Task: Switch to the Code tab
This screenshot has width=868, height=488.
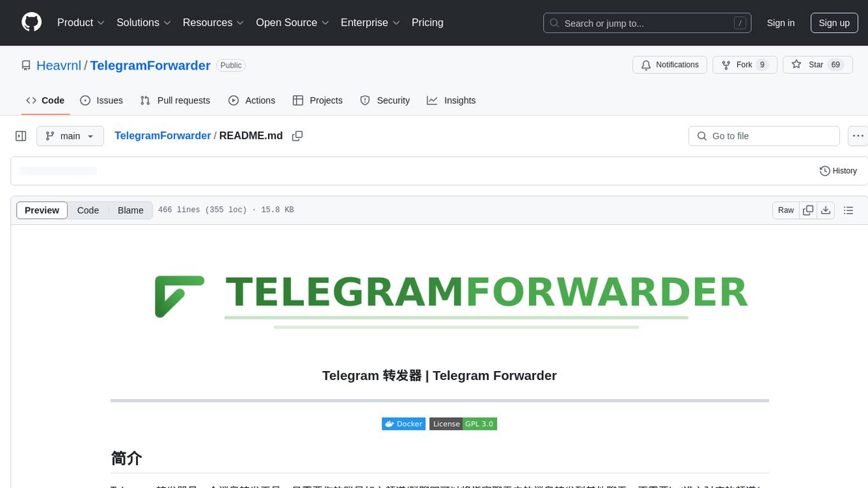Action: click(45, 100)
